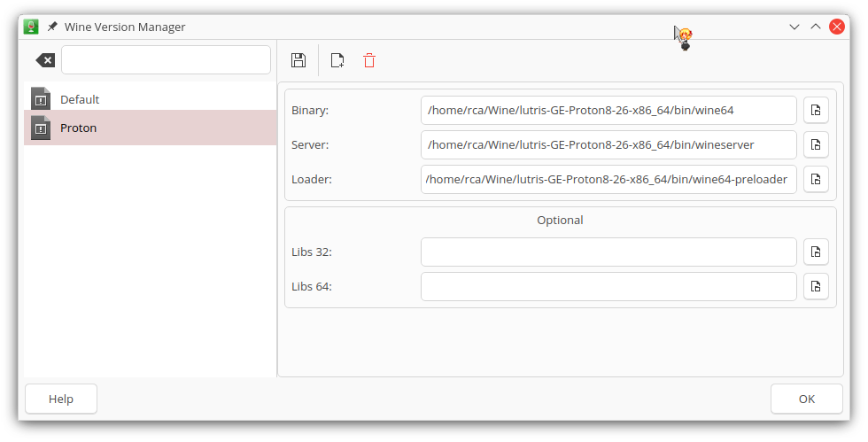Click the Libs 32: label
The height and width of the screenshot is (442, 868).
312,252
